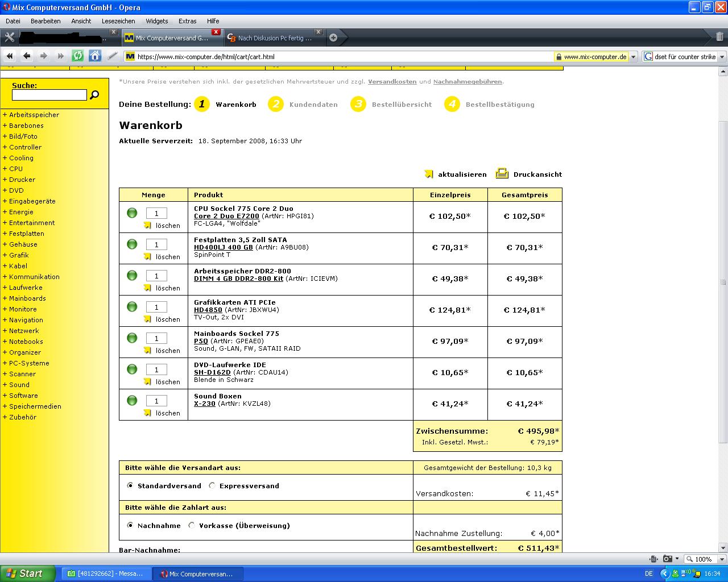Click the vertical page scrollbar thumb

[723, 282]
